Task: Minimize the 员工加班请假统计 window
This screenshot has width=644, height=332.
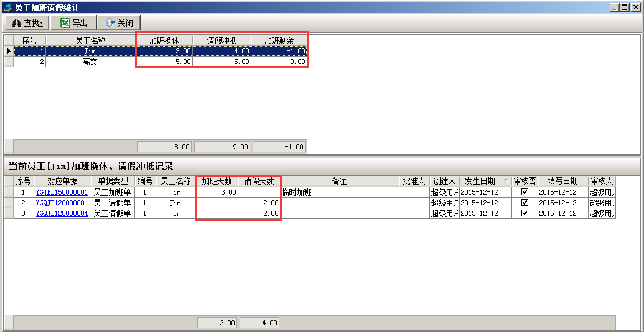Action: (615, 7)
